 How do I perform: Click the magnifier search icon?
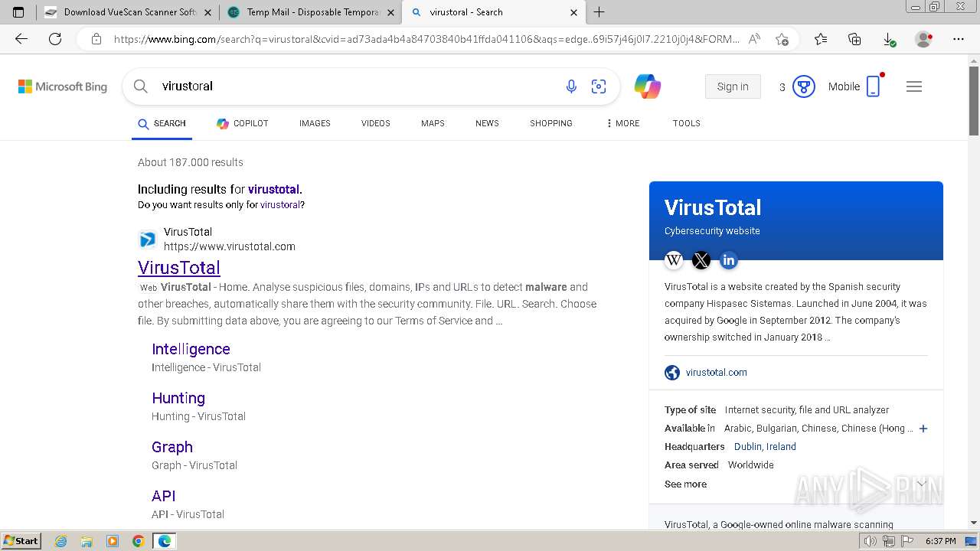(140, 86)
